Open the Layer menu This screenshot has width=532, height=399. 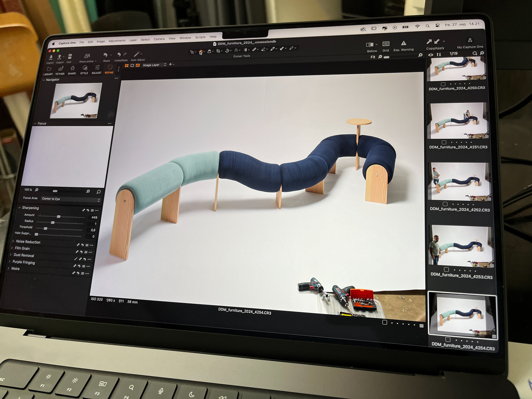(133, 40)
